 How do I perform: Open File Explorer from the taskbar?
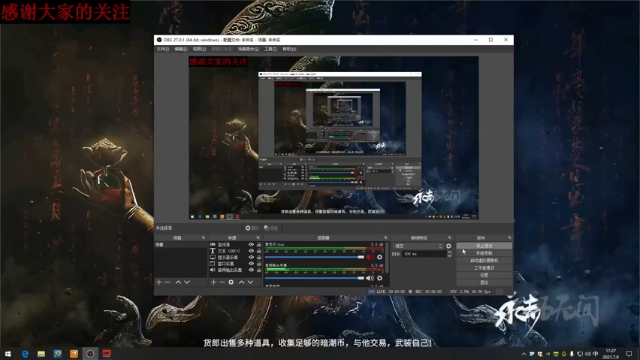tap(41, 353)
